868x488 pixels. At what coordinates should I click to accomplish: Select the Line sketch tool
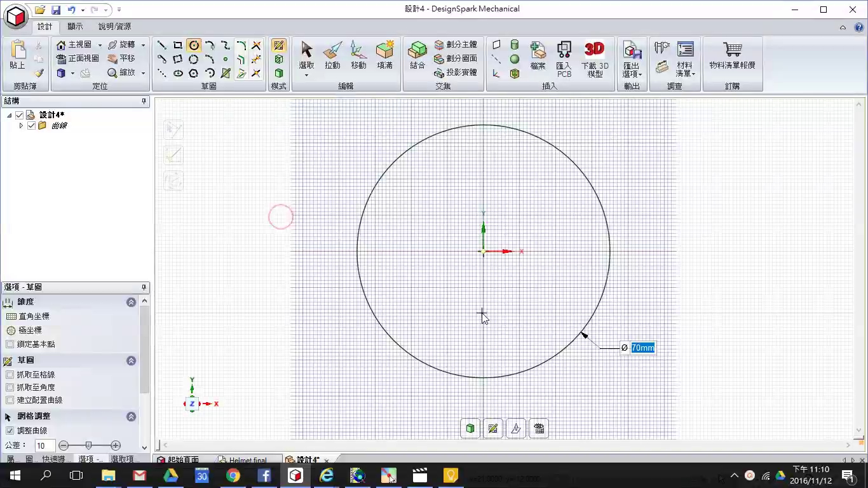coord(162,45)
